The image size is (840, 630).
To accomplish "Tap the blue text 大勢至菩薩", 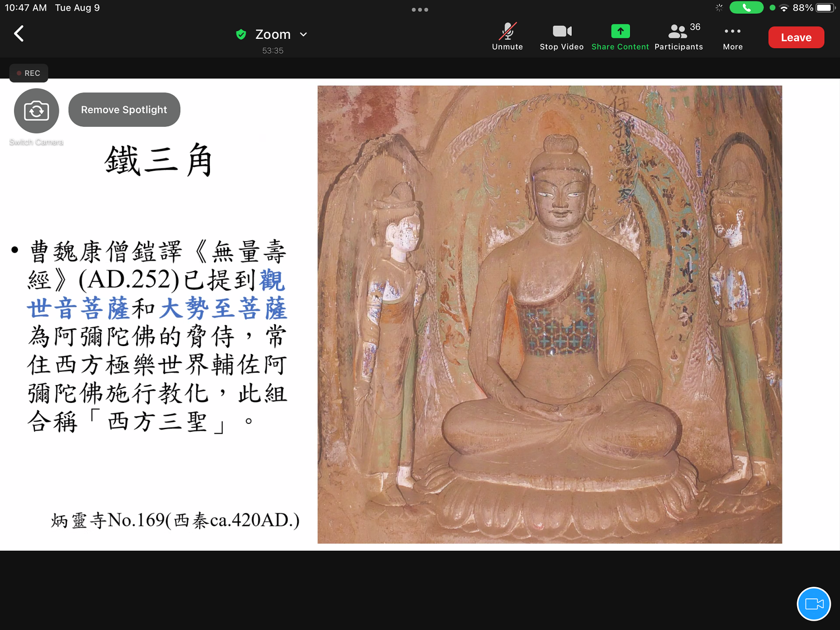I will click(x=224, y=309).
